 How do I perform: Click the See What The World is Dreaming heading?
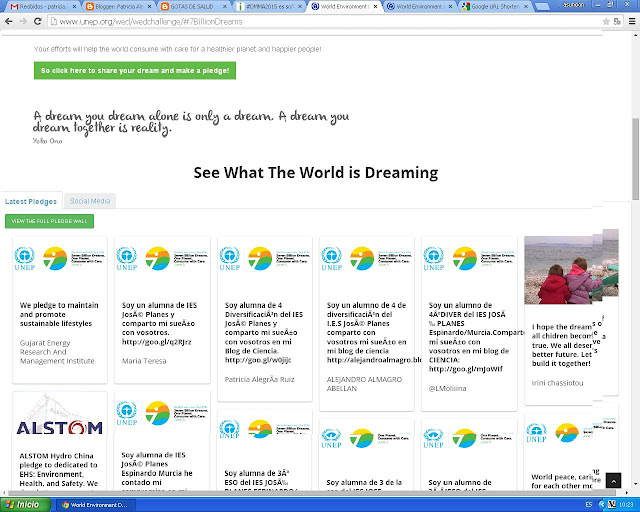point(316,173)
